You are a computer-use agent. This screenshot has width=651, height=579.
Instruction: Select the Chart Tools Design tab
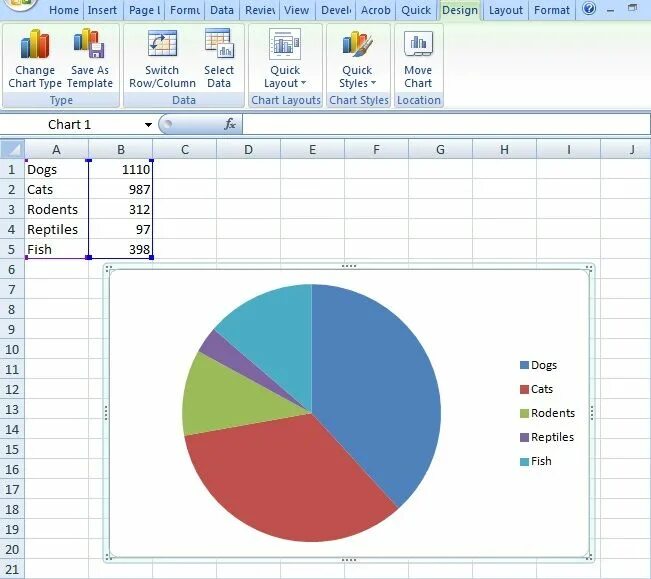click(x=460, y=10)
